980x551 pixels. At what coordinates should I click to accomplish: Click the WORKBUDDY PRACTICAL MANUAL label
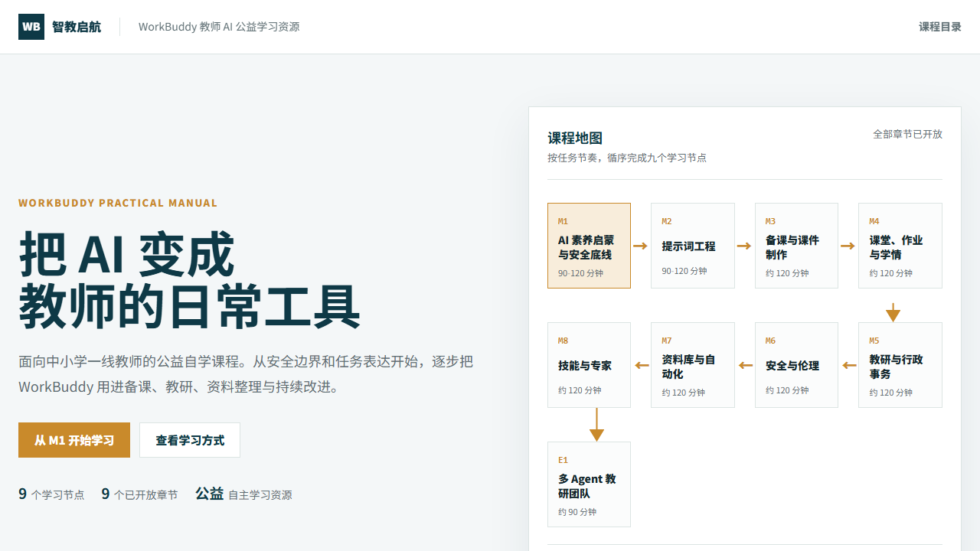click(118, 203)
